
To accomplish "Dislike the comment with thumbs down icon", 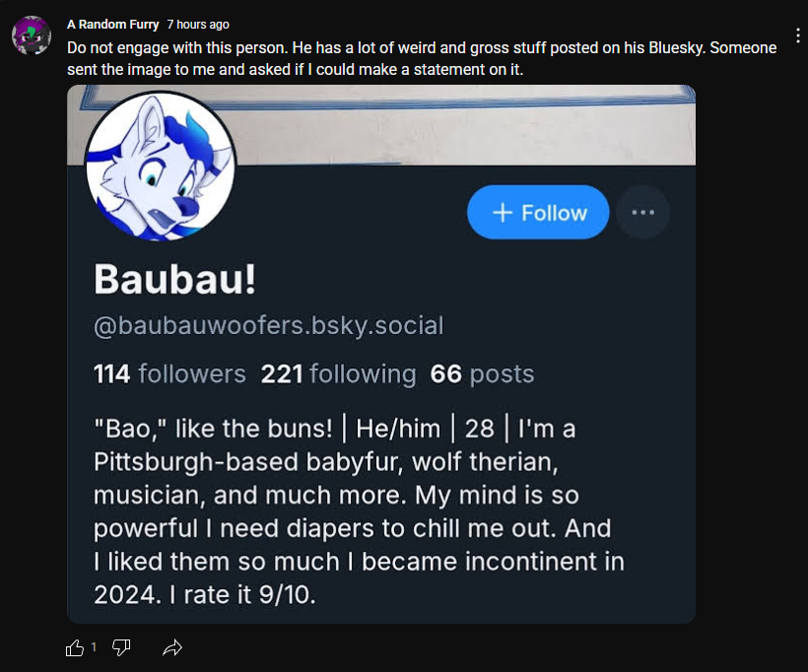I will pos(121,647).
